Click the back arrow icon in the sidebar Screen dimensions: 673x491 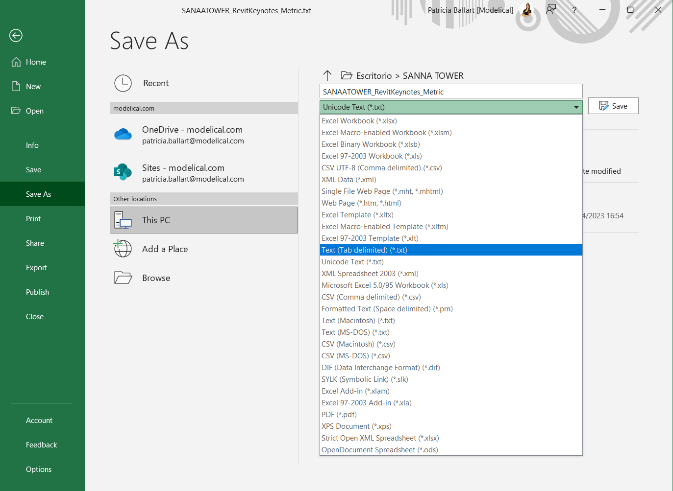tap(16, 36)
